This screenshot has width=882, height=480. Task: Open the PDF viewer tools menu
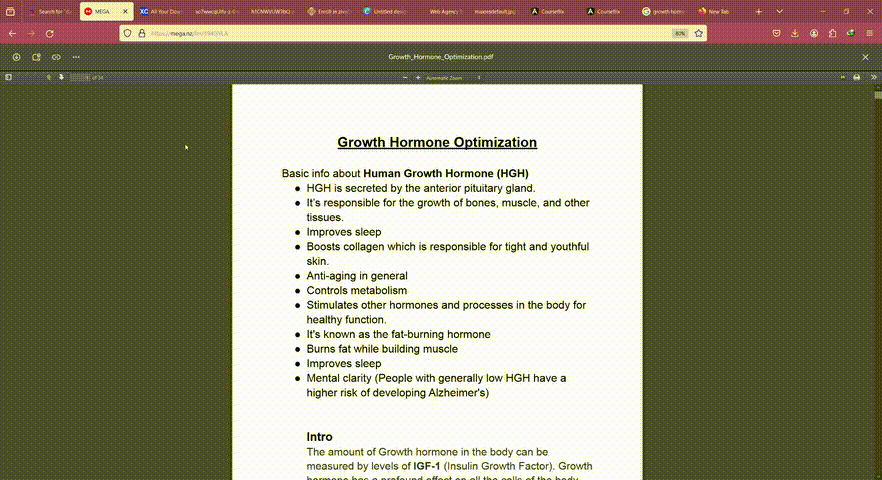[x=874, y=78]
